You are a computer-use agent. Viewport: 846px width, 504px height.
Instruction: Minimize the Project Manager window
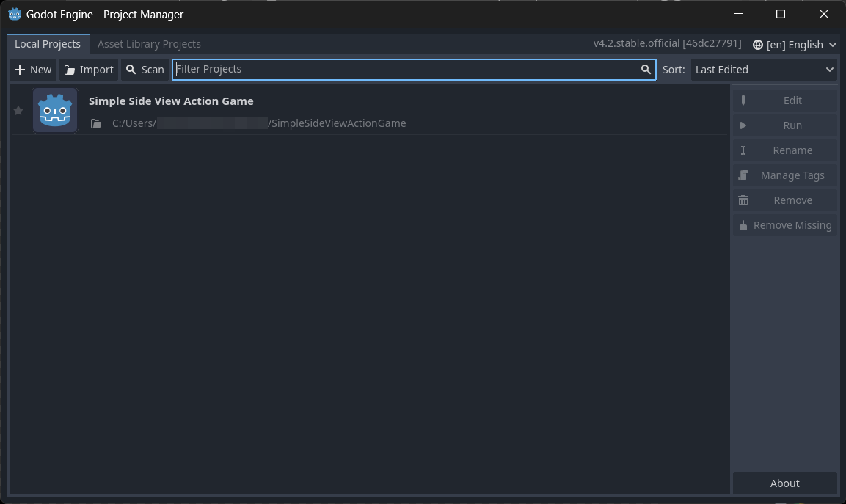click(x=738, y=15)
